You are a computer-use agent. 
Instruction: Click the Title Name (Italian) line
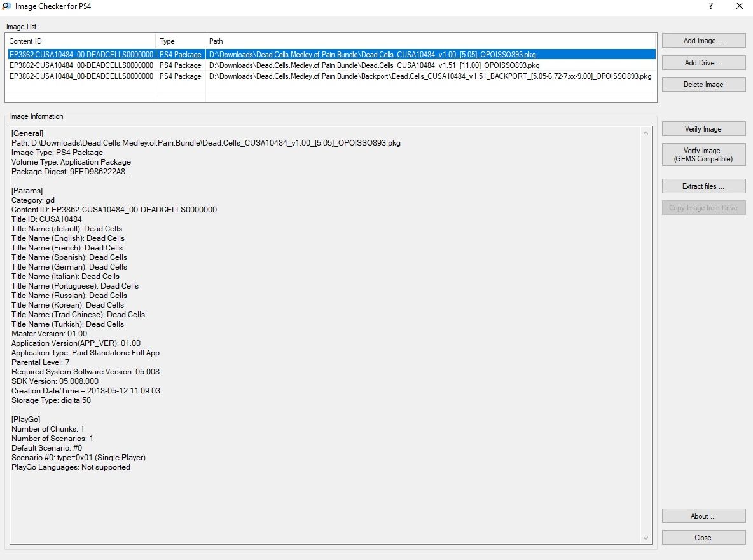[x=66, y=277]
